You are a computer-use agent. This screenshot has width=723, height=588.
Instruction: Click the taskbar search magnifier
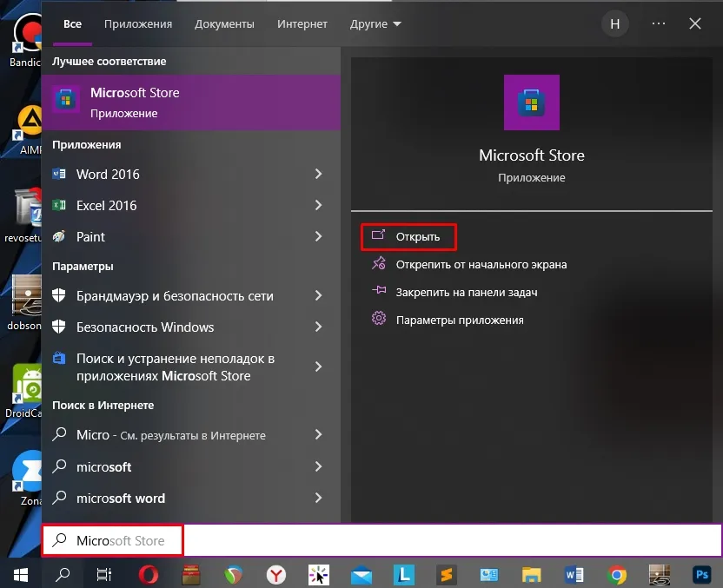[x=63, y=575]
